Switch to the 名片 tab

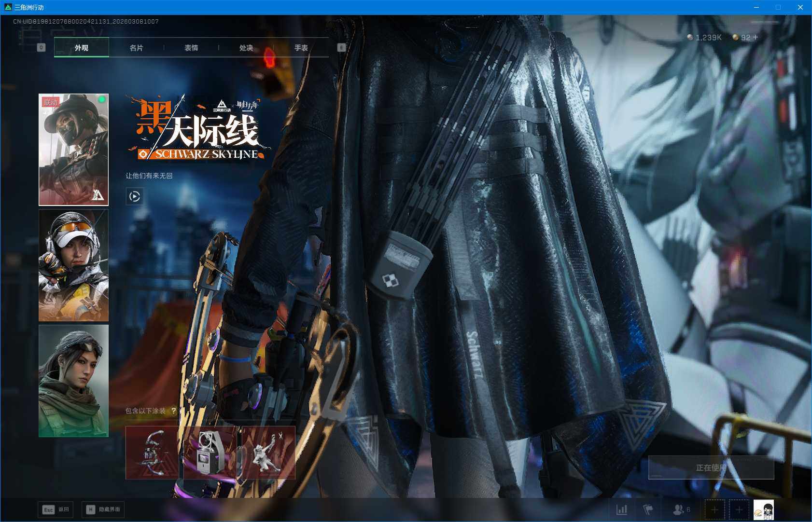[137, 47]
